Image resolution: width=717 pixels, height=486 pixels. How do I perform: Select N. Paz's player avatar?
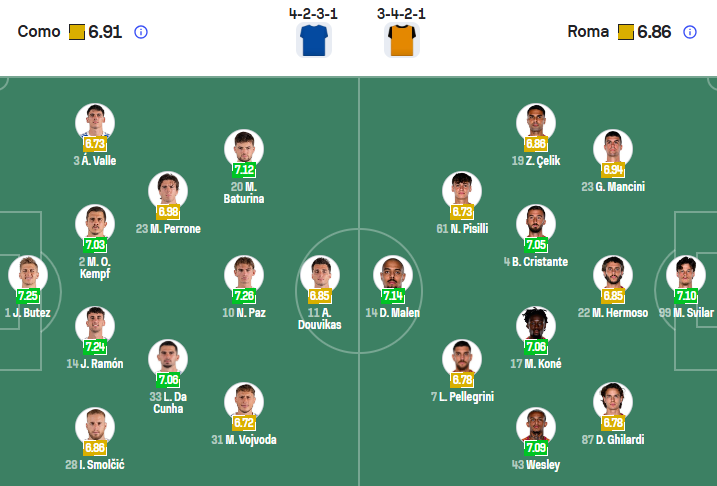click(x=243, y=274)
